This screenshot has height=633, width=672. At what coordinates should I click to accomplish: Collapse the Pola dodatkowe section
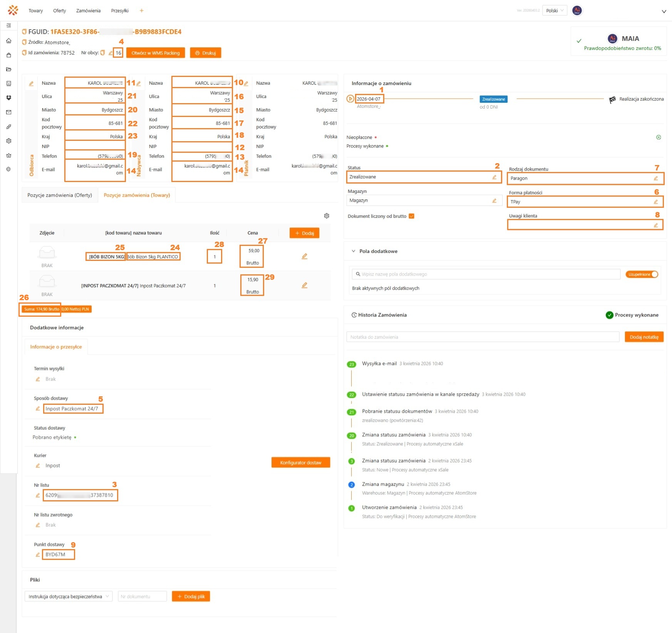click(x=354, y=251)
